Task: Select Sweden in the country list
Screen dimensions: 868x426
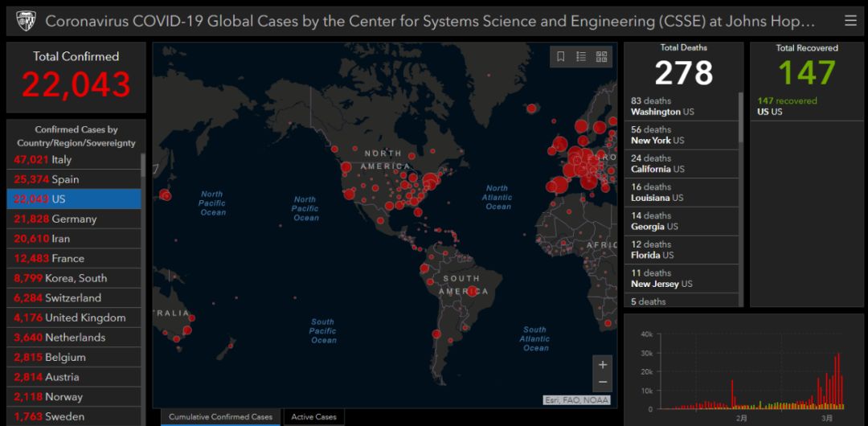Action: pos(74,416)
